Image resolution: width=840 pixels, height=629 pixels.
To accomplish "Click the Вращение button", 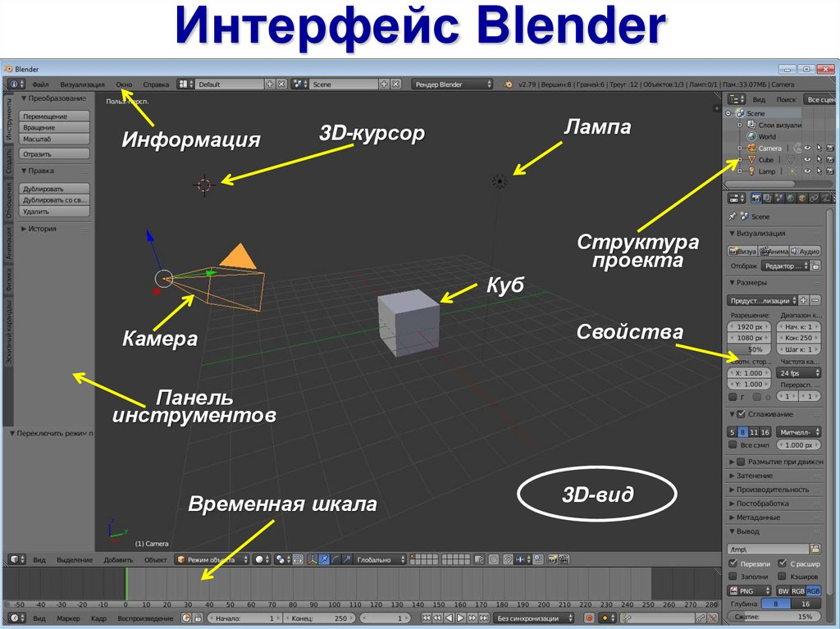I will click(x=54, y=127).
